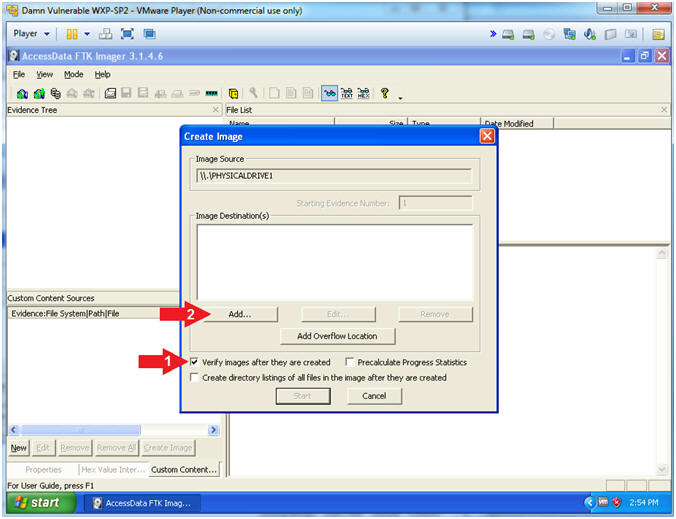Click Remove All in Custom Content pane

click(x=116, y=448)
